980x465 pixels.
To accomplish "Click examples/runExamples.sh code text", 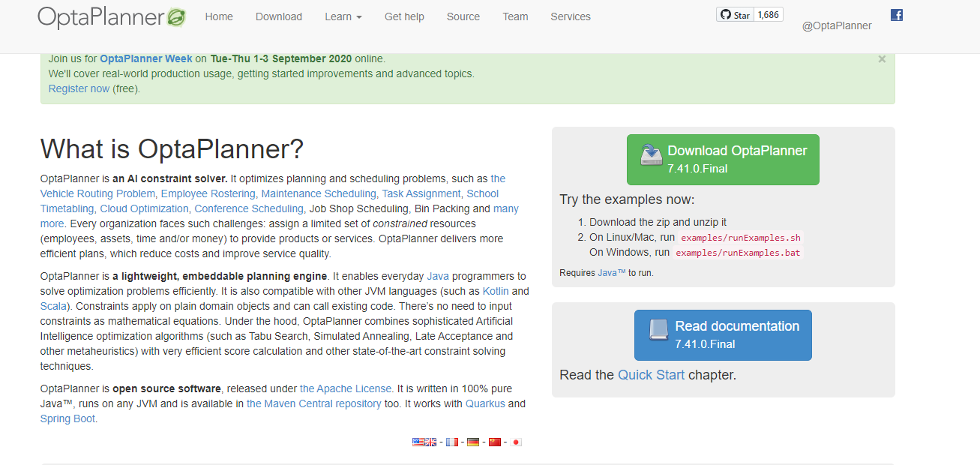I will point(741,238).
